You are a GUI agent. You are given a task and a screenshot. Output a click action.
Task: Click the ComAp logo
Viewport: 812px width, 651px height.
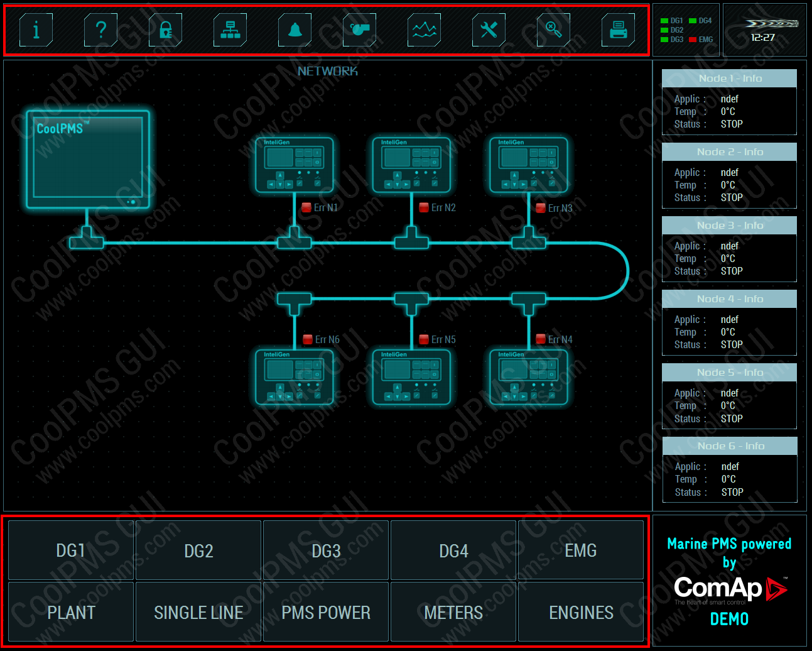pos(730,589)
